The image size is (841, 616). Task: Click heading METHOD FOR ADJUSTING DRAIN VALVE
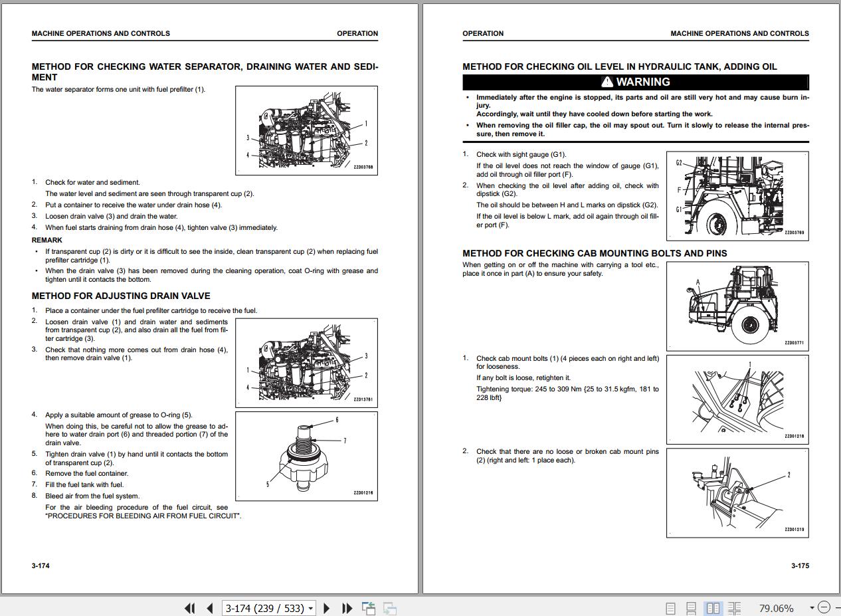[x=121, y=296]
